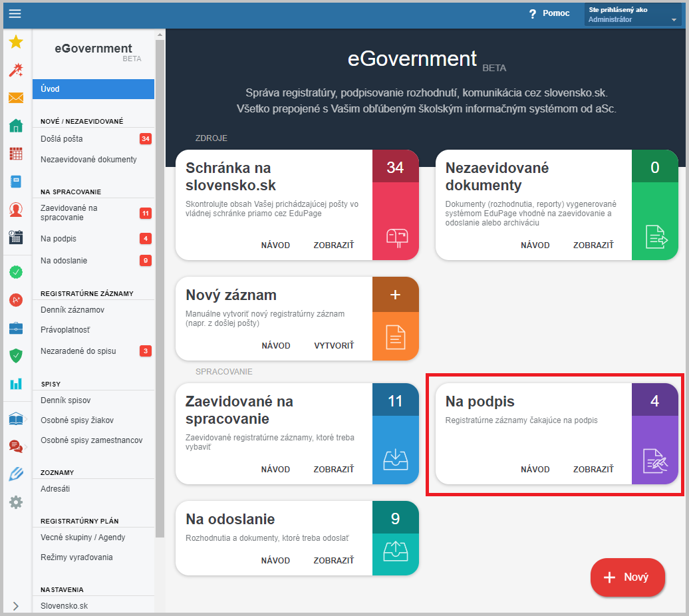Viewport: 689px width, 616px height.
Task: Click the side menu vertical scrollbar
Action: coord(160,288)
